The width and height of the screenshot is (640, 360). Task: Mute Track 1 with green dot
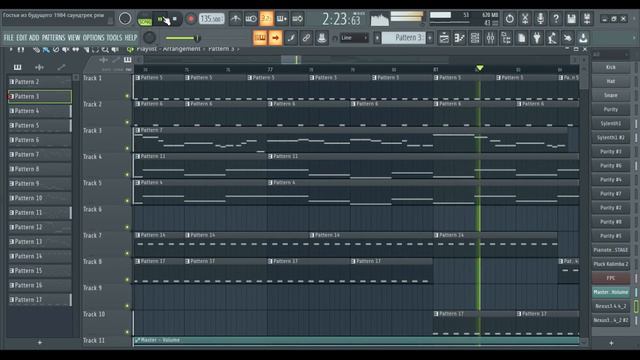point(127,96)
